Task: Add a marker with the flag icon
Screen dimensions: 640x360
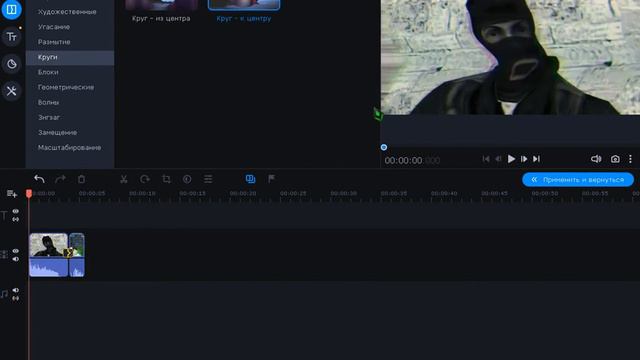Action: point(271,179)
